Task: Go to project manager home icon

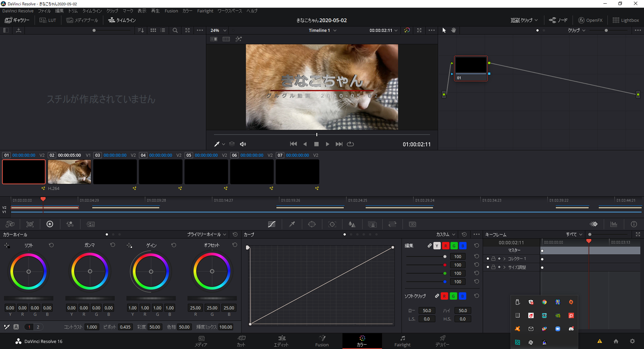Action: click(616, 341)
